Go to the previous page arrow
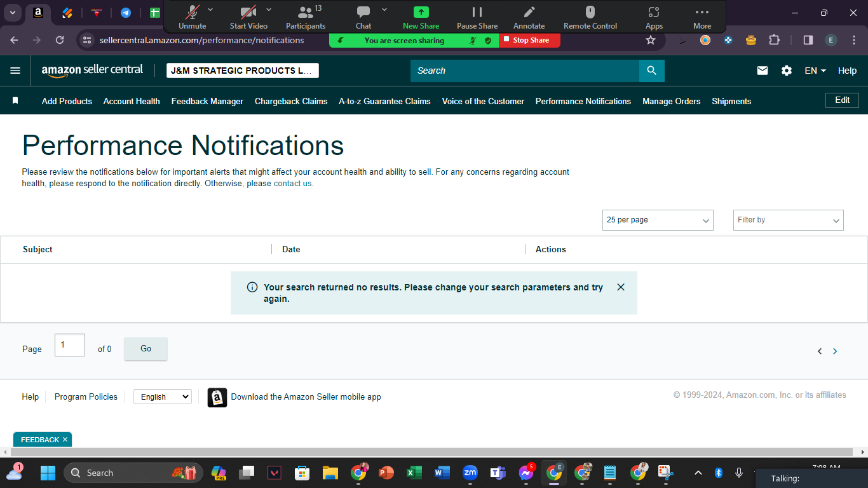This screenshot has height=488, width=868. tap(820, 351)
